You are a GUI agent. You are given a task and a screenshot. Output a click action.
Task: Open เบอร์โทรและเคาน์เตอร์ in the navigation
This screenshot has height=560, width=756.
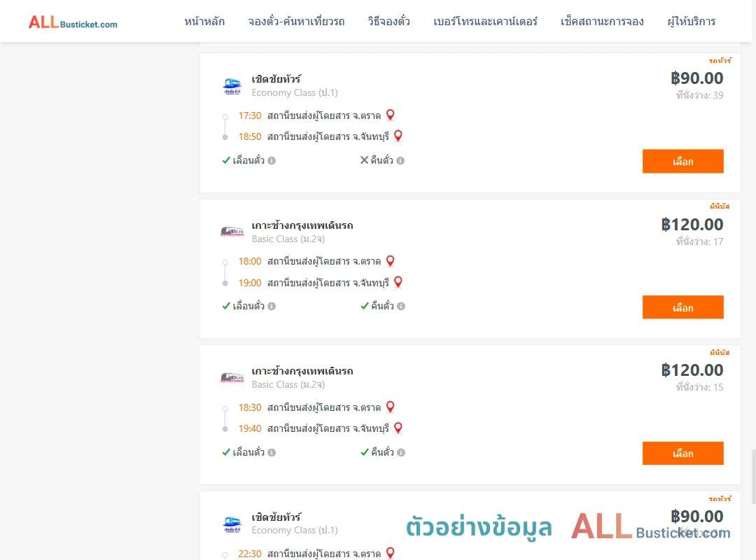click(485, 22)
